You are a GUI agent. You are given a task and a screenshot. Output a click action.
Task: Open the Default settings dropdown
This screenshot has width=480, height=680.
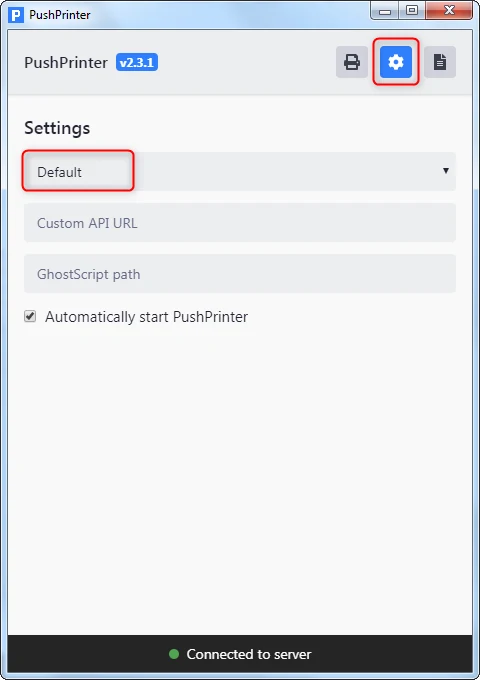point(240,171)
